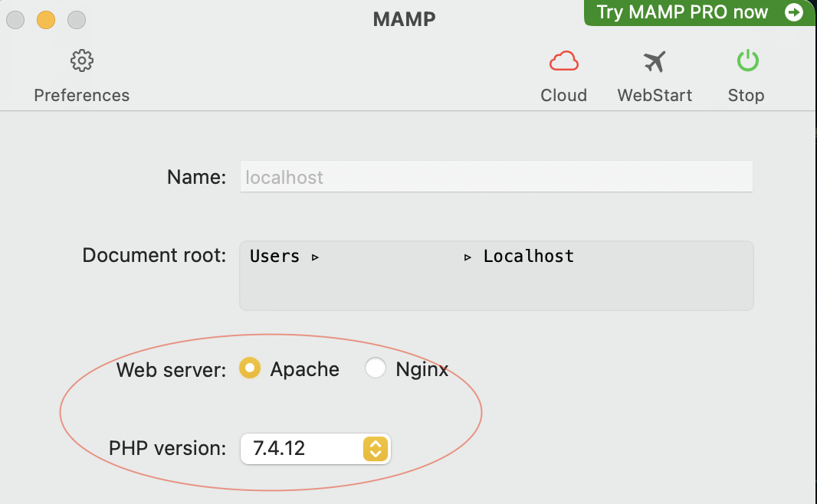817x504 pixels.
Task: Open the PHP version dropdown showing 7.4.12
Action: coord(315,448)
